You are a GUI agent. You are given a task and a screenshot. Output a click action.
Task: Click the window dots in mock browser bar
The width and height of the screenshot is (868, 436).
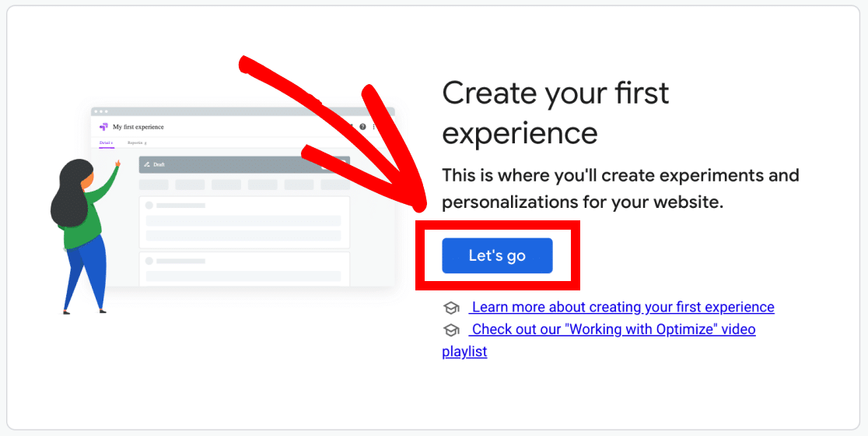[x=101, y=111]
